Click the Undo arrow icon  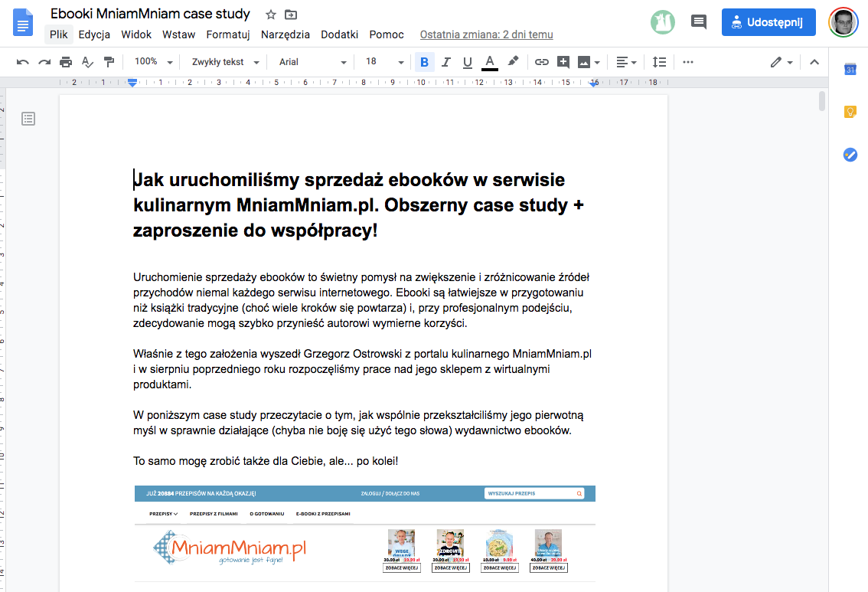23,62
